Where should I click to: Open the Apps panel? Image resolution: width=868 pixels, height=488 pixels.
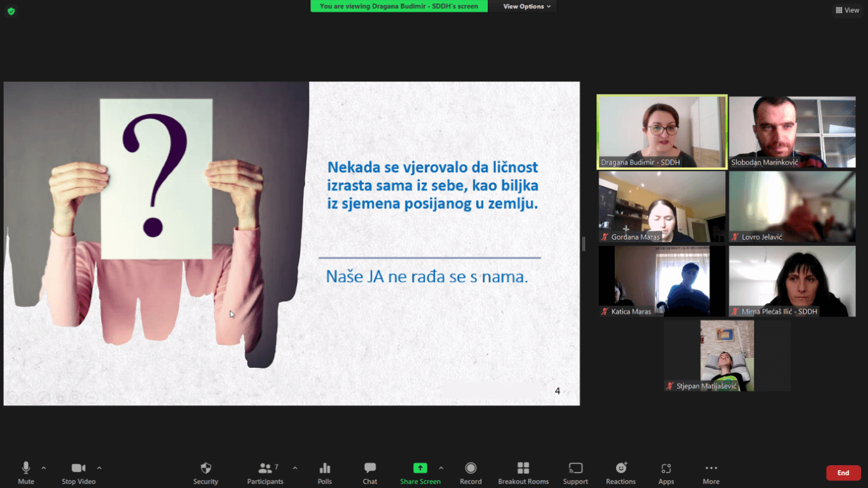(666, 472)
